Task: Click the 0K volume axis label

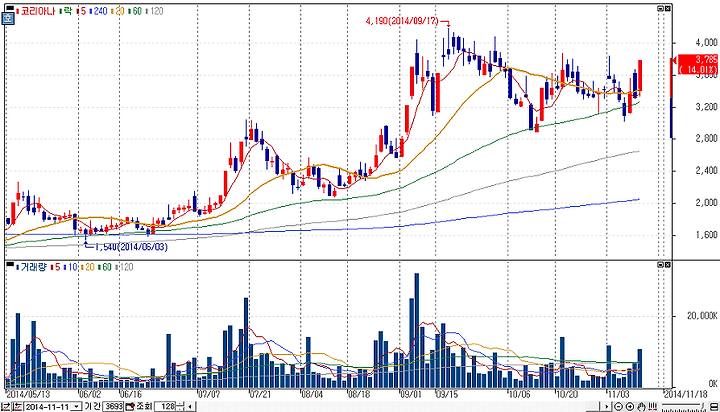Action: pos(712,383)
